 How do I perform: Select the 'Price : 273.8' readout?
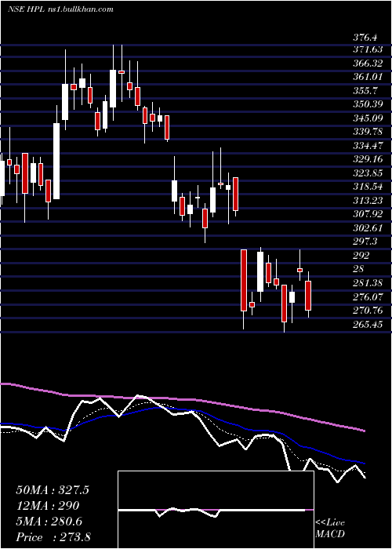tap(53, 537)
